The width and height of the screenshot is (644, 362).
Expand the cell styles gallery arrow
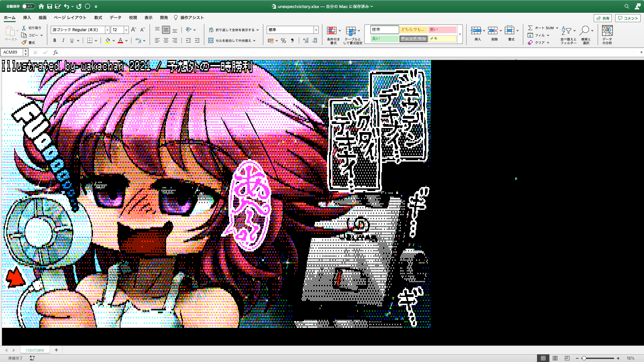point(460,34)
